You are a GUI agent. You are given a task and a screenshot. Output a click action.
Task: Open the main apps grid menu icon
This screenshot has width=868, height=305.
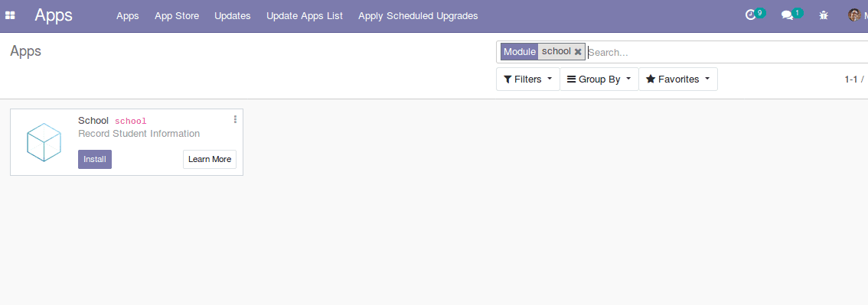point(10,15)
